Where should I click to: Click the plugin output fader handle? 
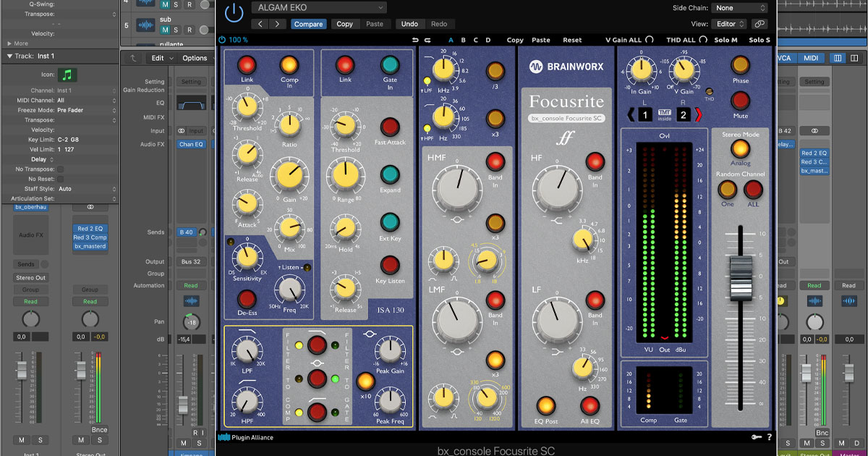point(739,277)
